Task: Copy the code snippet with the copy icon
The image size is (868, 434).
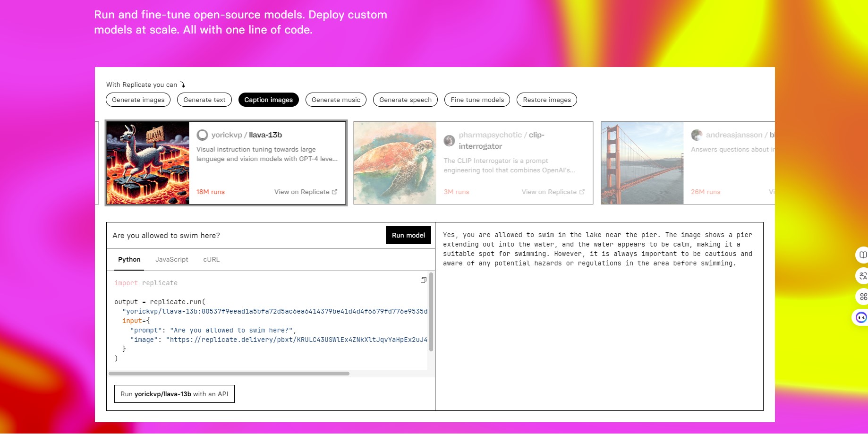Action: tap(424, 280)
